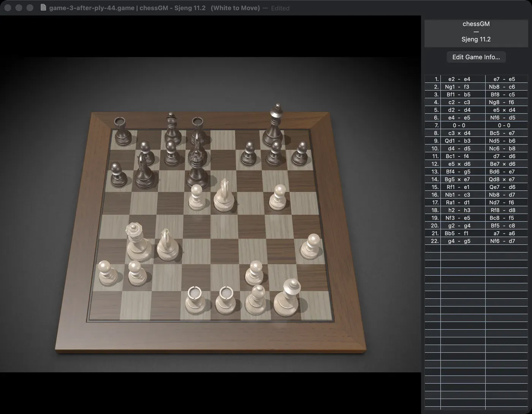Select the white pawn on d5
This screenshot has width=532, height=414.
(x=196, y=198)
